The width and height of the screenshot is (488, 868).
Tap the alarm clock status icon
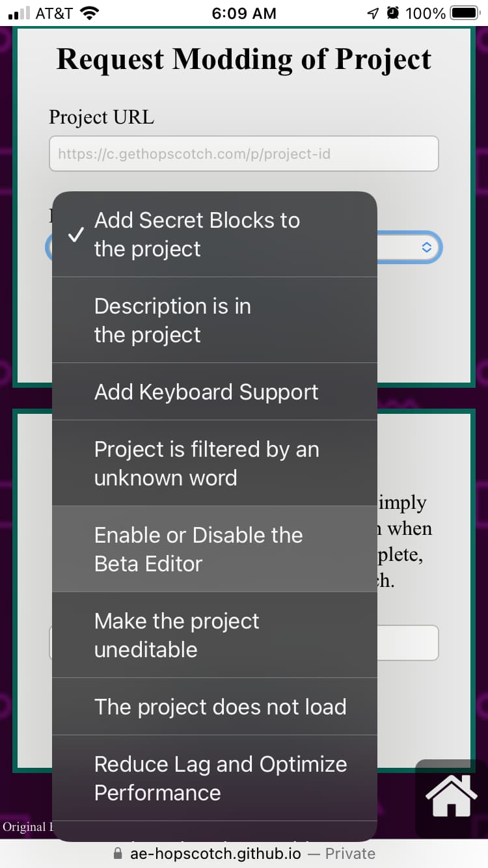pos(392,13)
